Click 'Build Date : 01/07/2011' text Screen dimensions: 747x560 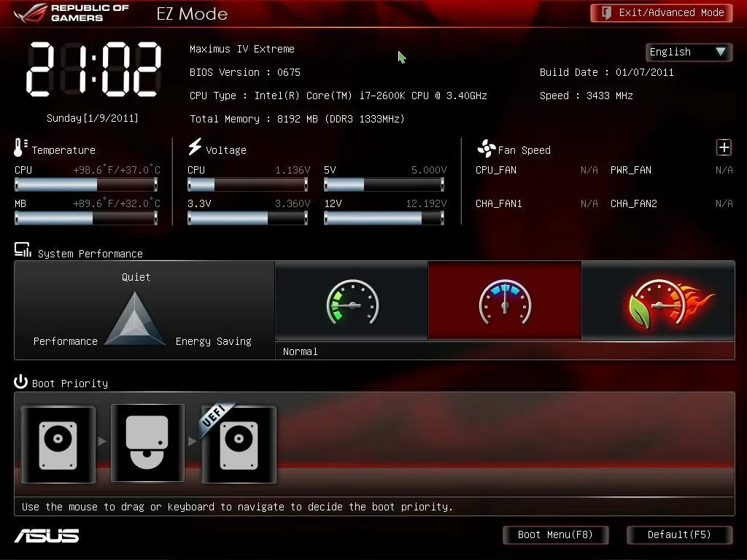(x=606, y=72)
